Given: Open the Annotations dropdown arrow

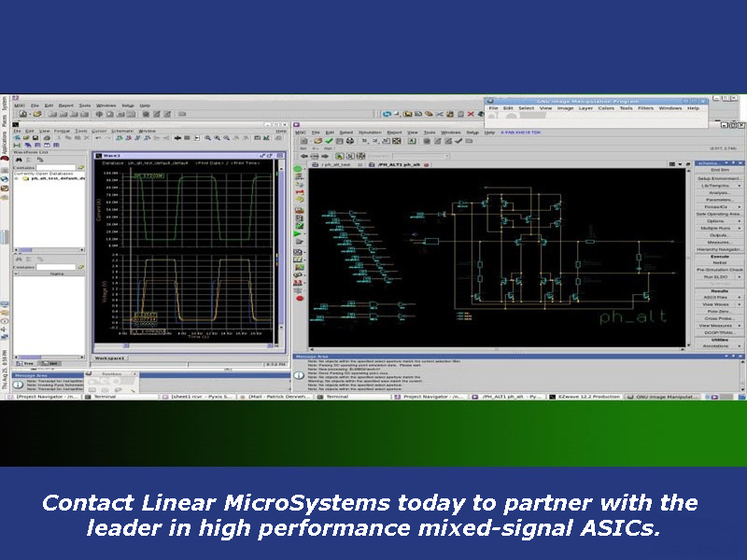Looking at the screenshot, I should (740, 346).
